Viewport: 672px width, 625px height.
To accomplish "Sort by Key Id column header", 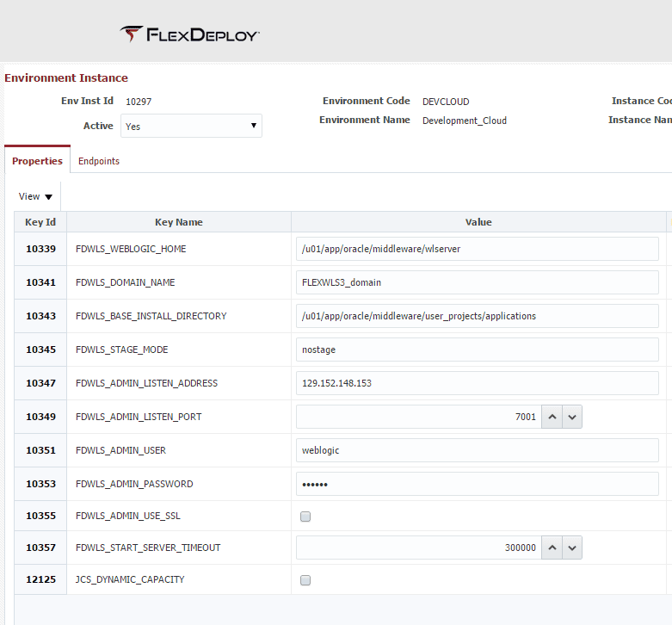I will pos(40,222).
